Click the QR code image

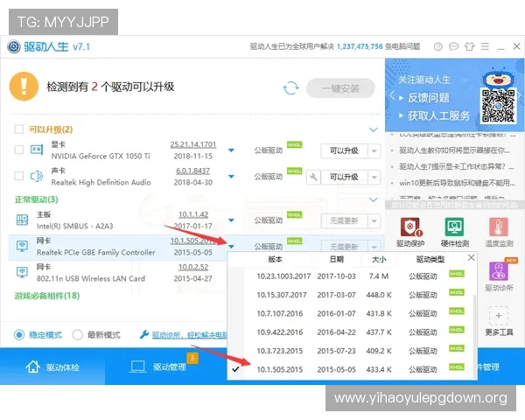tap(498, 106)
